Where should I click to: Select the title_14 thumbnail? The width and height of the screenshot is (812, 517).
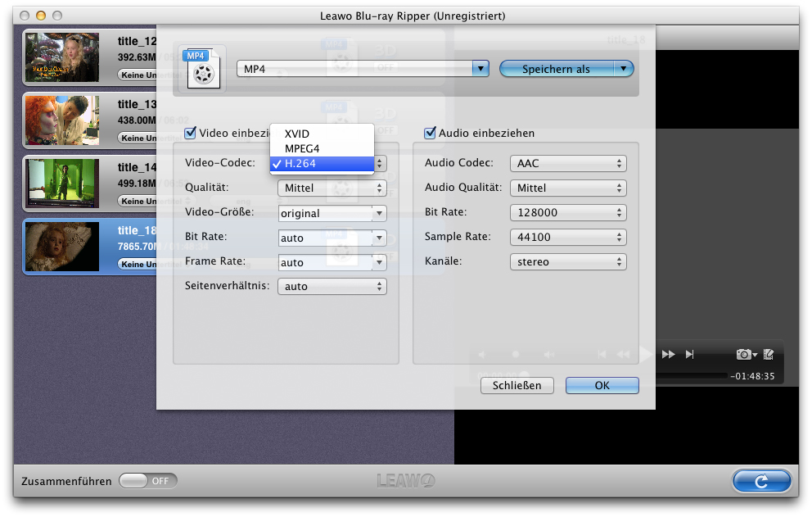click(62, 184)
